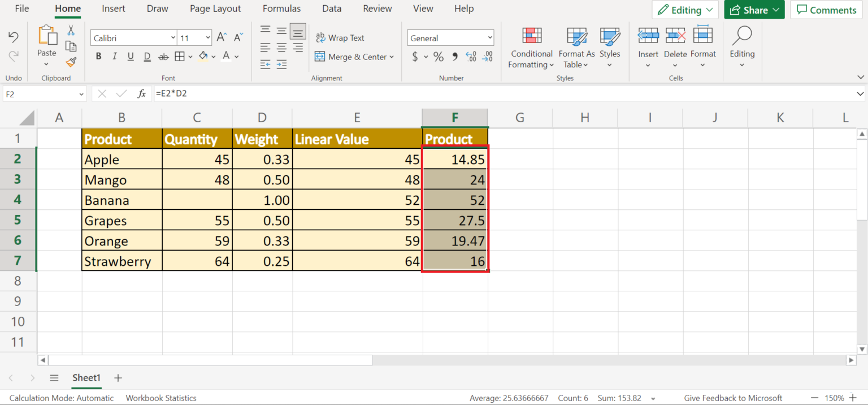
Task: Open the Give Feedback to Microsoft link
Action: coord(733,398)
